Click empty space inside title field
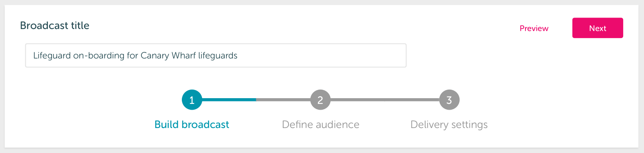Image resolution: width=644 pixels, height=153 pixels. 323,55
